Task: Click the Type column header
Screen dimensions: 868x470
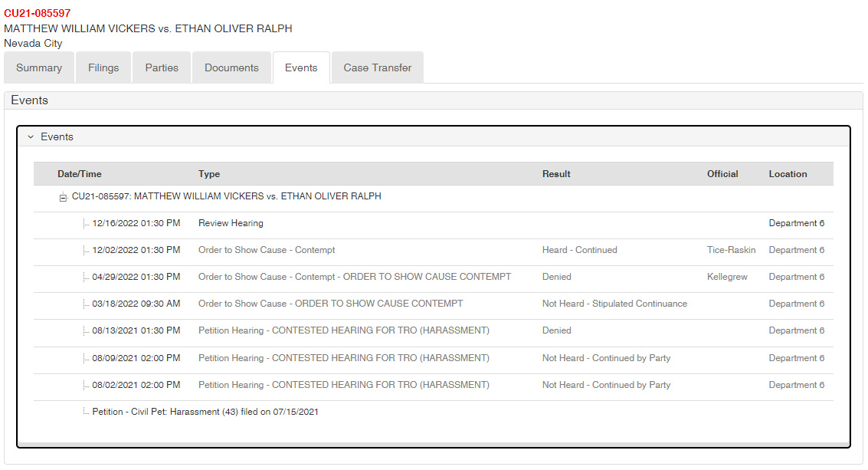Action: pos(209,174)
